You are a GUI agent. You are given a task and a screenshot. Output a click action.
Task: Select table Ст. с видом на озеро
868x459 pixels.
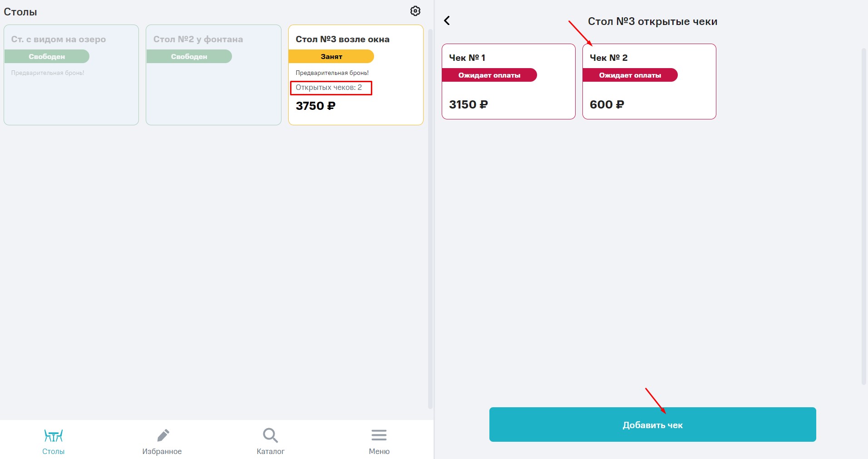71,75
